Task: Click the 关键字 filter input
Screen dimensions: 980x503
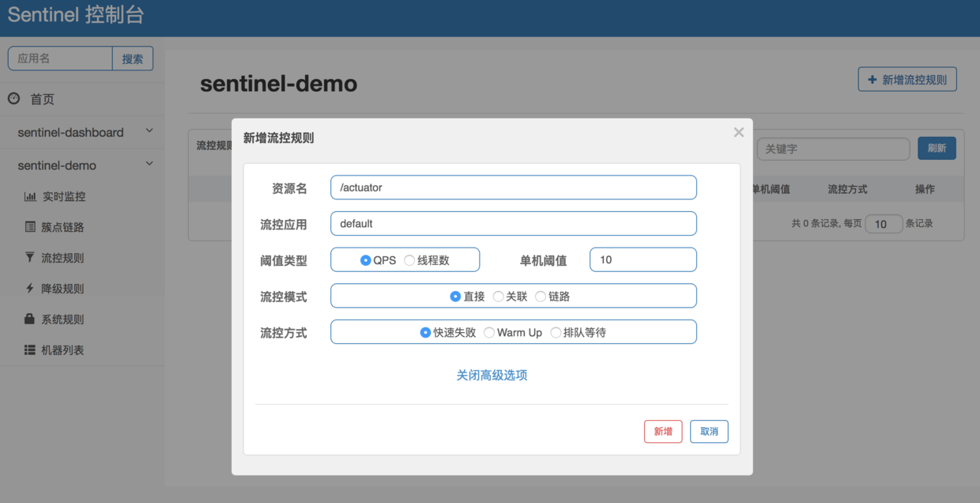Action: click(834, 149)
